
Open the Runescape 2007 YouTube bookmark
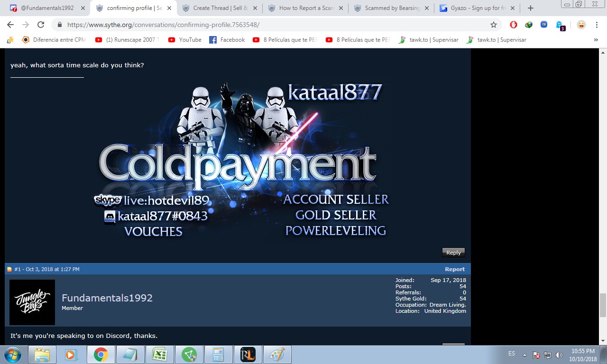(x=127, y=40)
